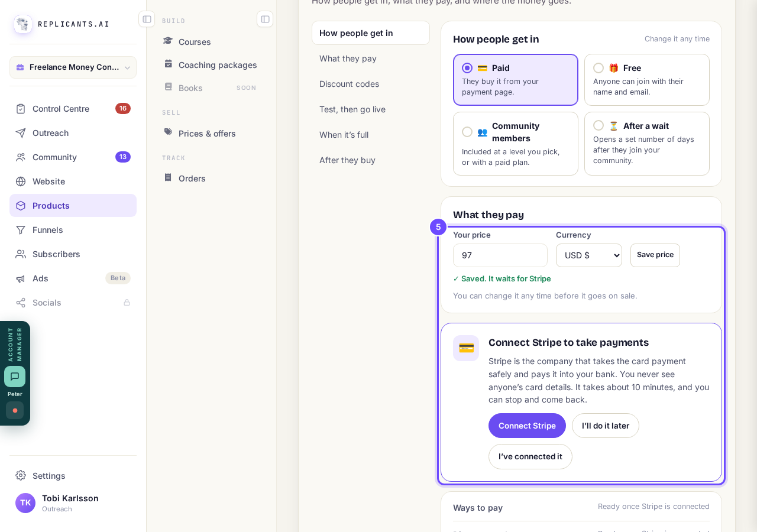The width and height of the screenshot is (757, 532).
Task: Jump to Test, then go live section
Action: click(x=371, y=109)
